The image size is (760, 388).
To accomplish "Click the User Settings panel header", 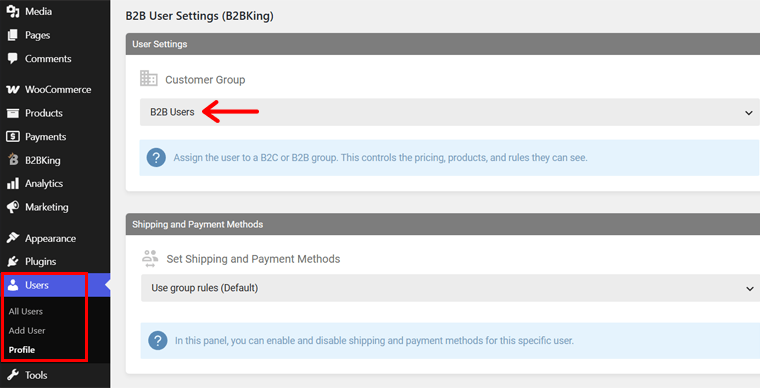I will tap(443, 44).
